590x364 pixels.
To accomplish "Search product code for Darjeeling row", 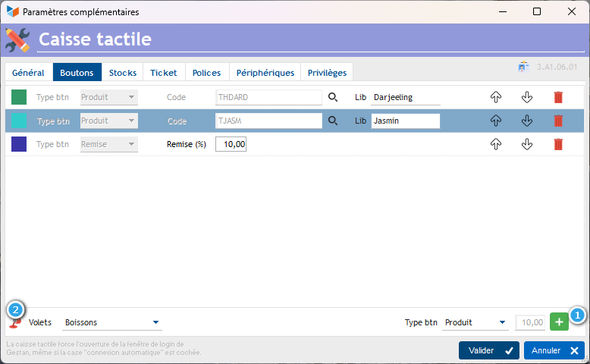I will point(332,97).
